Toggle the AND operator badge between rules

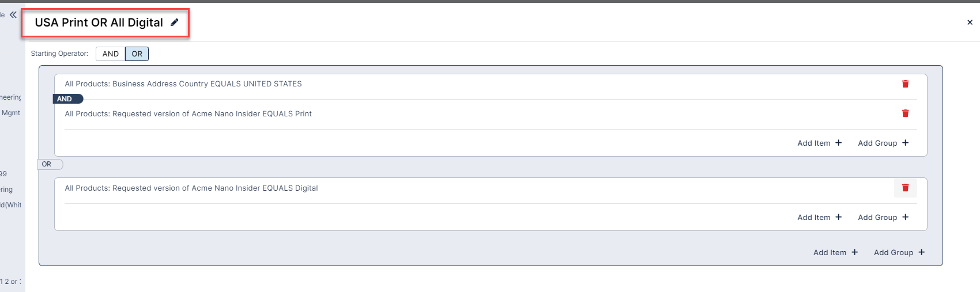pos(67,99)
